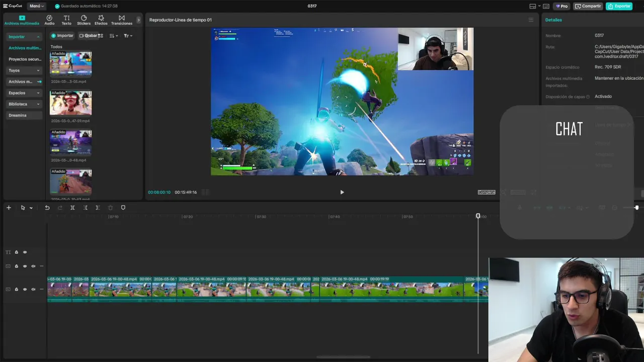This screenshot has width=644, height=362.
Task: Lock the text track
Action: (x=16, y=252)
